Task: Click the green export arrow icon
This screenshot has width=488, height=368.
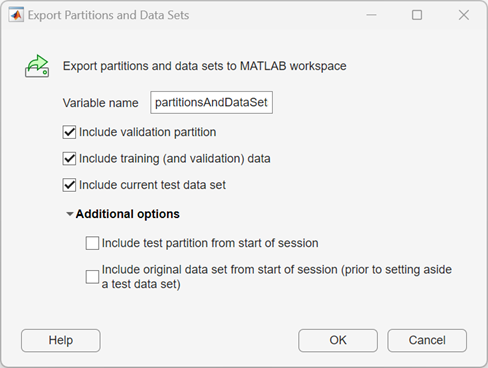Action: (37, 66)
